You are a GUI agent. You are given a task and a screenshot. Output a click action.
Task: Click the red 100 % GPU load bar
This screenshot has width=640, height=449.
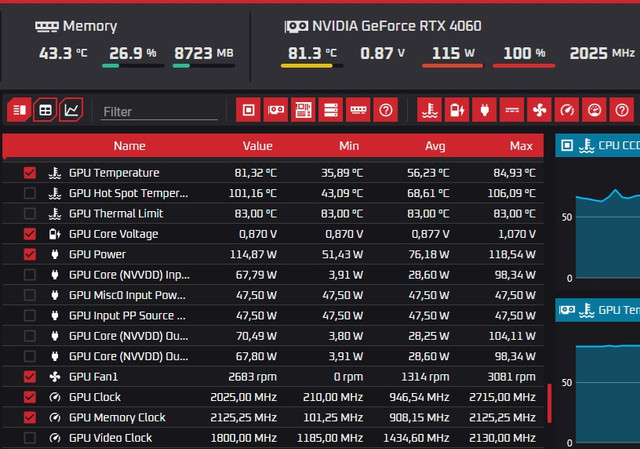point(524,66)
